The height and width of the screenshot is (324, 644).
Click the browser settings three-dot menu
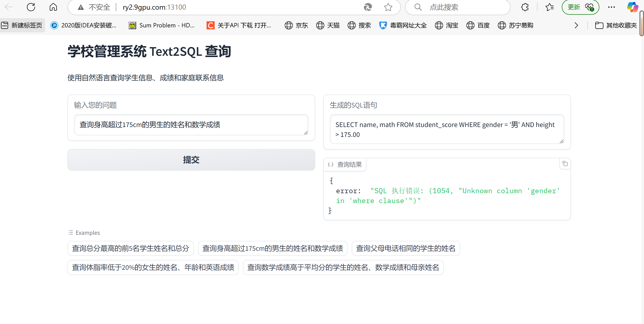pos(611,7)
